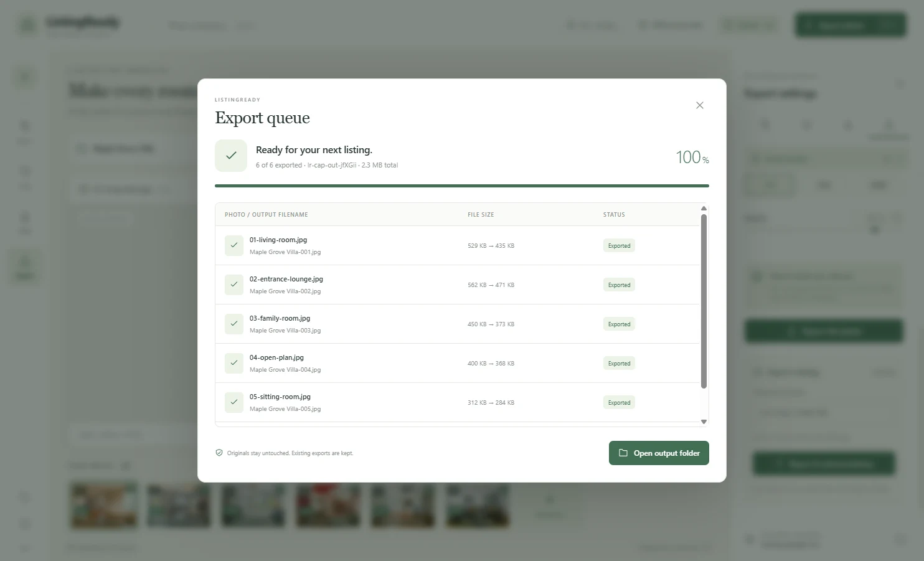Select the filename 02-entrance-lounge.jpg

point(286,279)
